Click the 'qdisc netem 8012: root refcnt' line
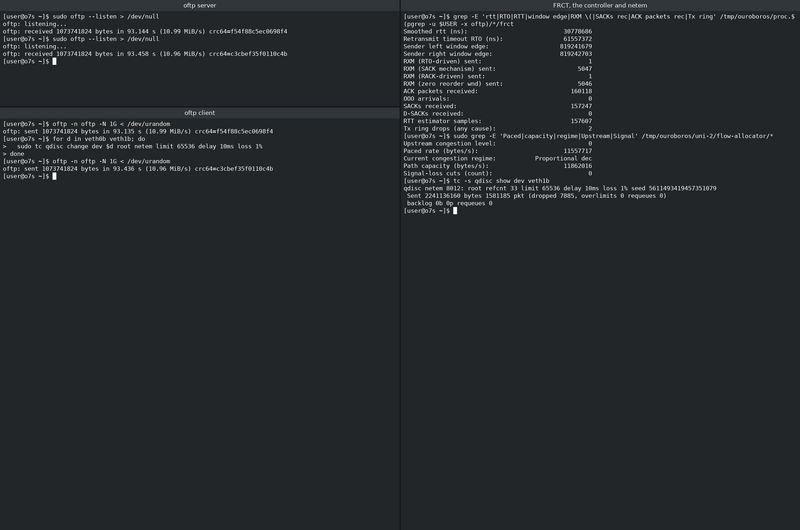 point(560,188)
